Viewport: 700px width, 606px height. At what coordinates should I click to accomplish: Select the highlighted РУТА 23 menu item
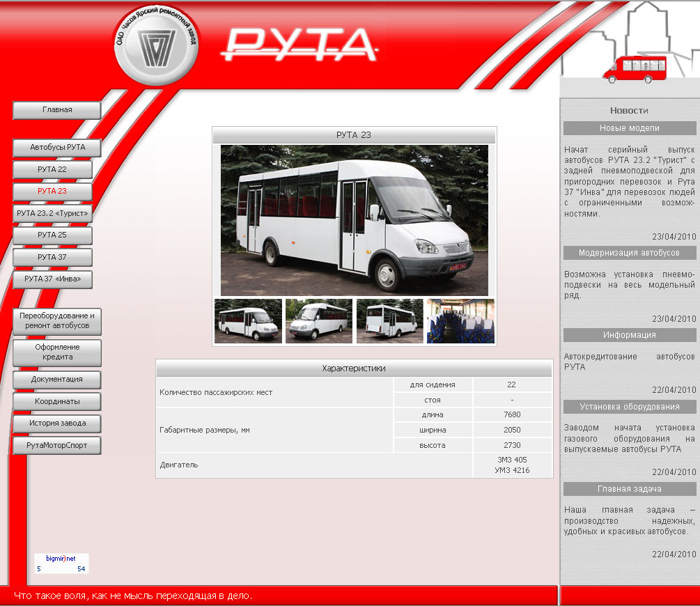(53, 191)
